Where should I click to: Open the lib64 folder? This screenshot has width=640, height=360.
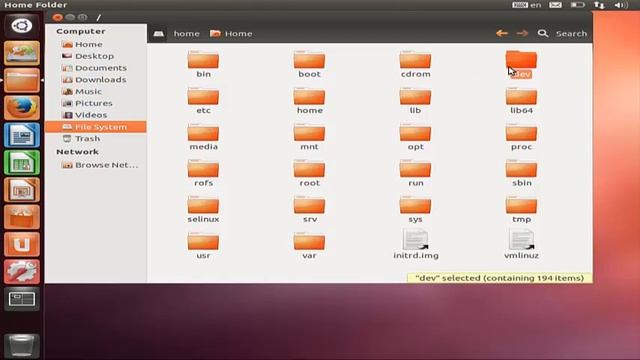point(521,100)
